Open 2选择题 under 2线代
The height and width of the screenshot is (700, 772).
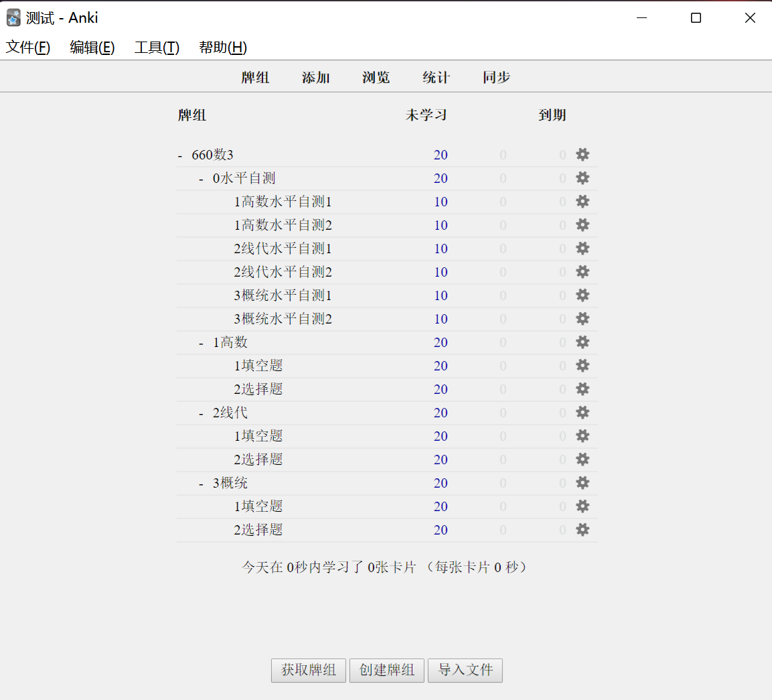[258, 460]
